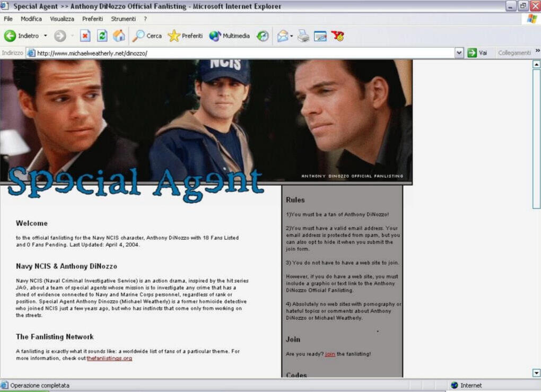
Task: Launch Yahoo Messenger from the toolbar icon
Action: click(x=337, y=36)
